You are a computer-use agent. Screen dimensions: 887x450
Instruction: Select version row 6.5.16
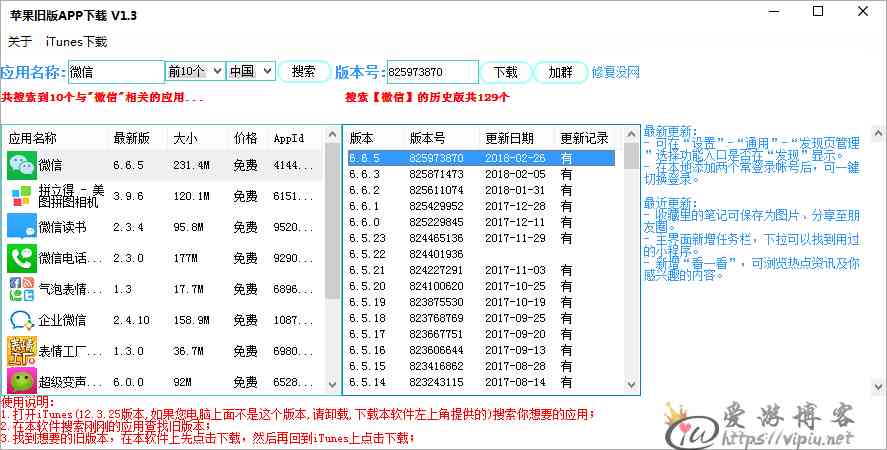[x=481, y=350]
